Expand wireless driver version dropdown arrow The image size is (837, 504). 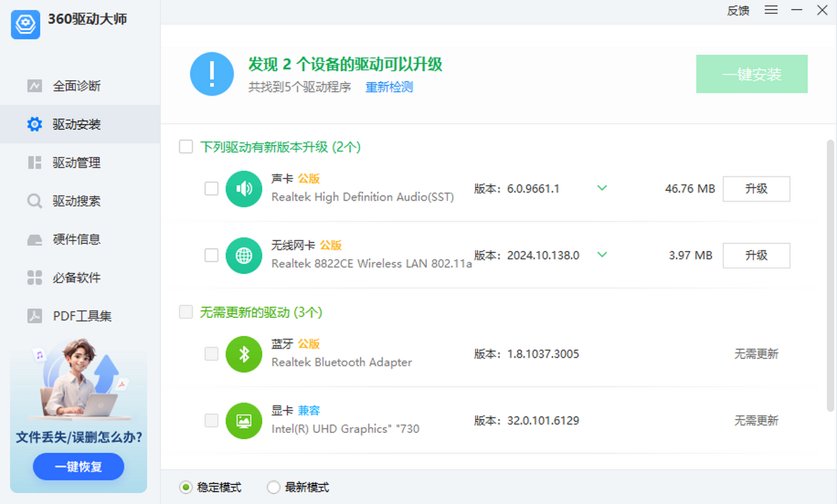coord(601,255)
